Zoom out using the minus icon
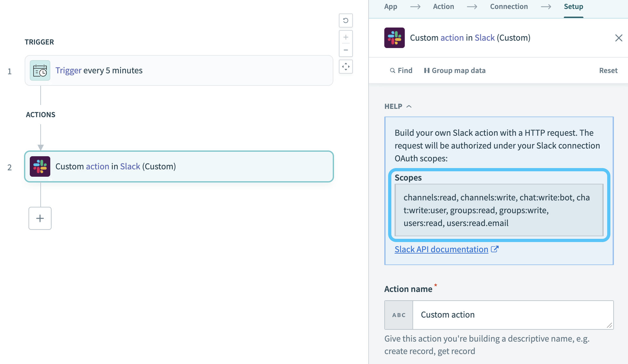 346,50
